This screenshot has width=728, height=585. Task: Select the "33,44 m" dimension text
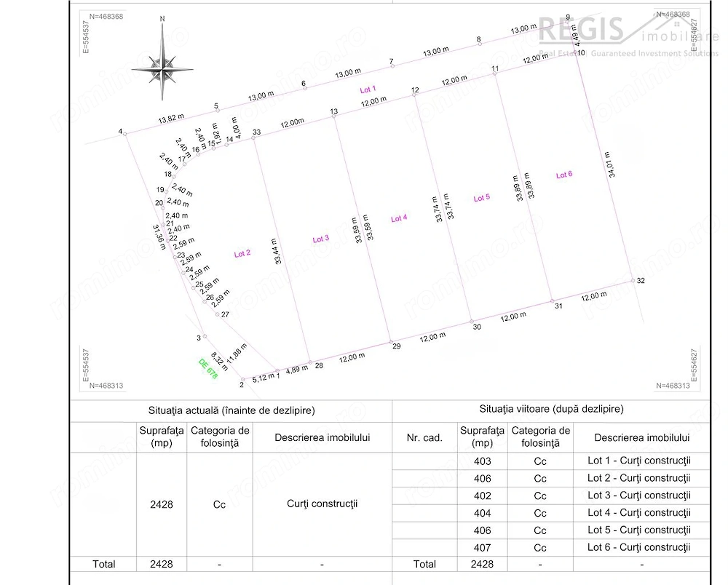[x=276, y=252]
